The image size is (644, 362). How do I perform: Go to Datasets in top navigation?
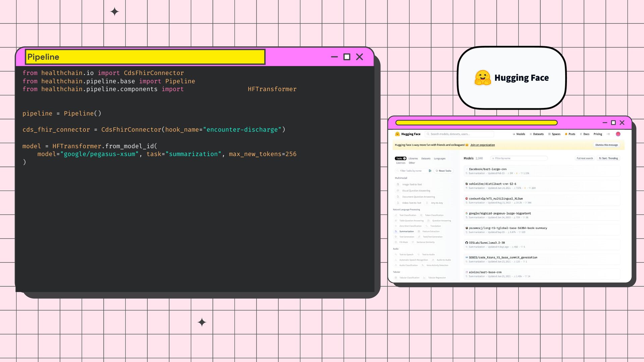tap(537, 134)
